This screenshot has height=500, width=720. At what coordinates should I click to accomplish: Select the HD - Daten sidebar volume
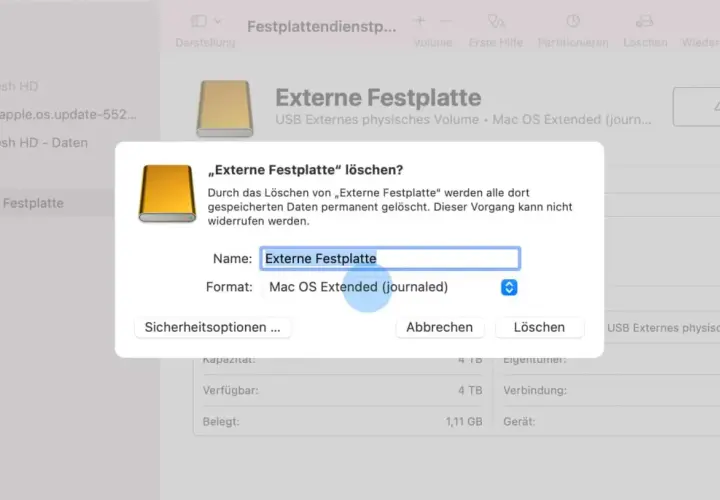coord(44,143)
